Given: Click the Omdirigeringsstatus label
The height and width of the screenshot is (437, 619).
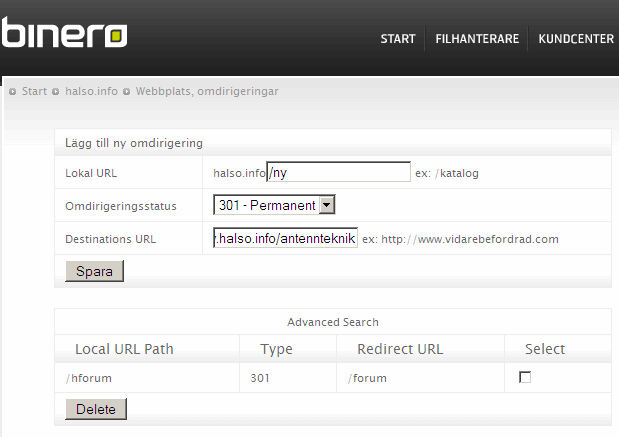Looking at the screenshot, I should 121,206.
